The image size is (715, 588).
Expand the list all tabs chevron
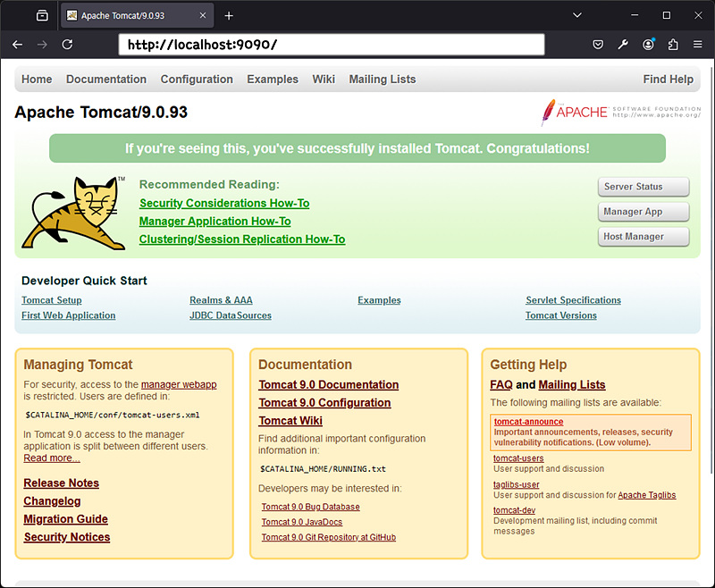576,15
